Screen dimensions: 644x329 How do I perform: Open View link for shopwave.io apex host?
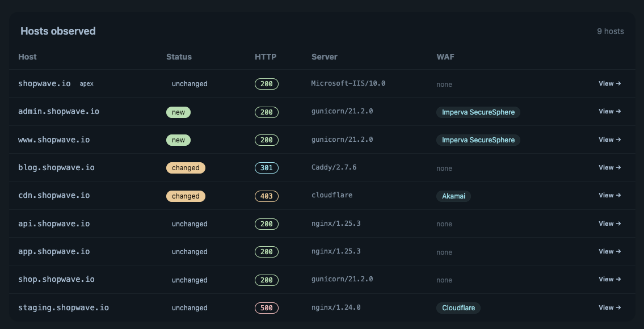click(609, 83)
